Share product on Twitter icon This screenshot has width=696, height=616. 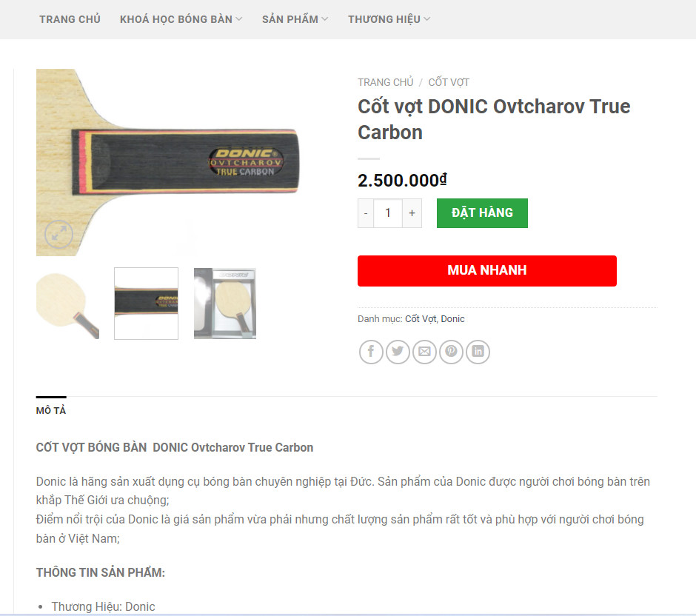[398, 352]
